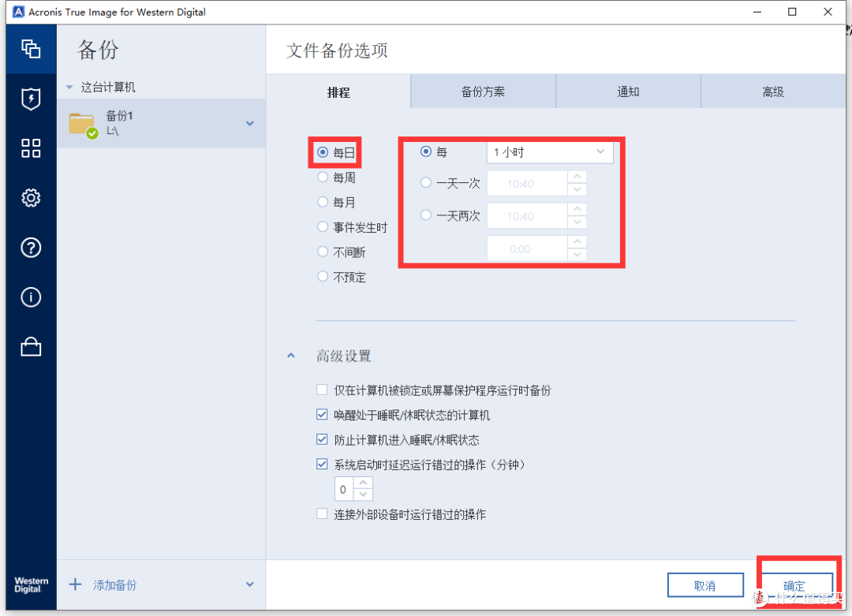
Task: Decrease the delay minutes stepper
Action: (x=363, y=495)
